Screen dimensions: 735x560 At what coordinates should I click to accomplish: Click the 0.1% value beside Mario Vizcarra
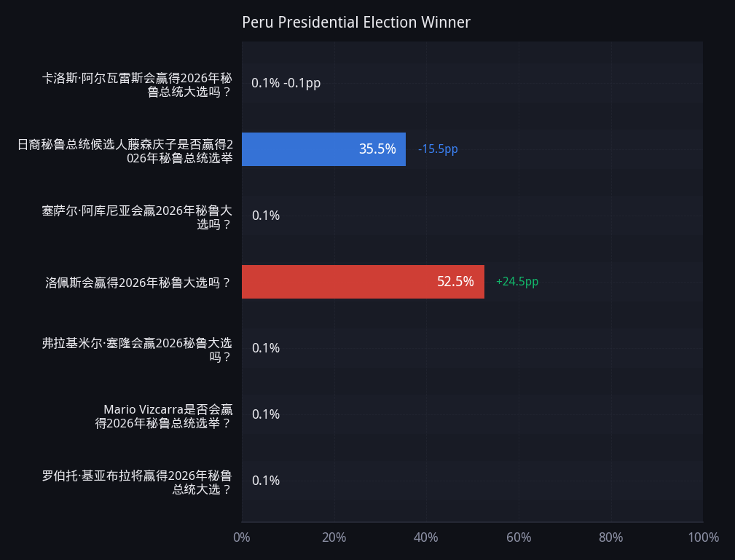pyautogui.click(x=266, y=414)
